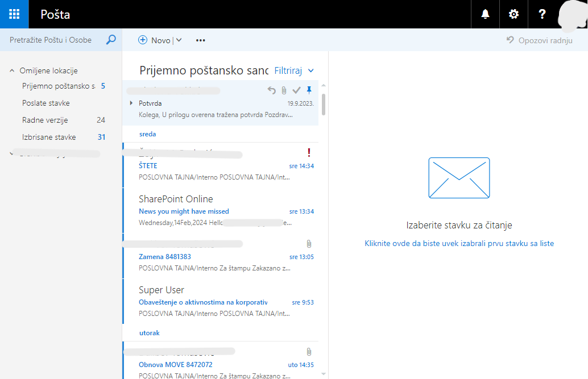This screenshot has width=588, height=379.
Task: Open News you might have missed email
Action: 221,211
